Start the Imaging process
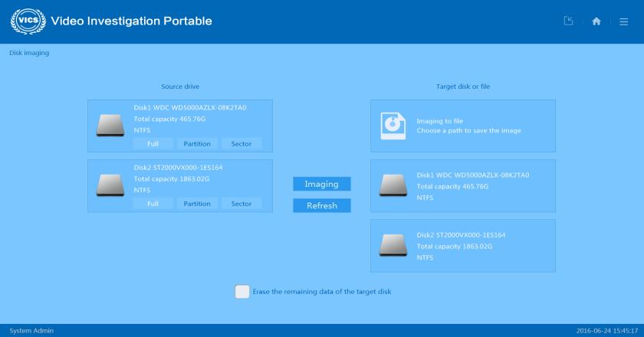 click(x=321, y=184)
